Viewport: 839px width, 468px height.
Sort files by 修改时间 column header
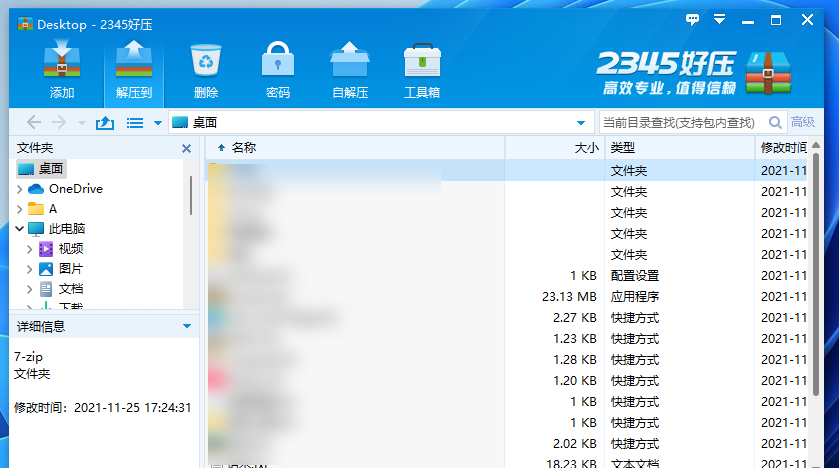click(x=782, y=148)
